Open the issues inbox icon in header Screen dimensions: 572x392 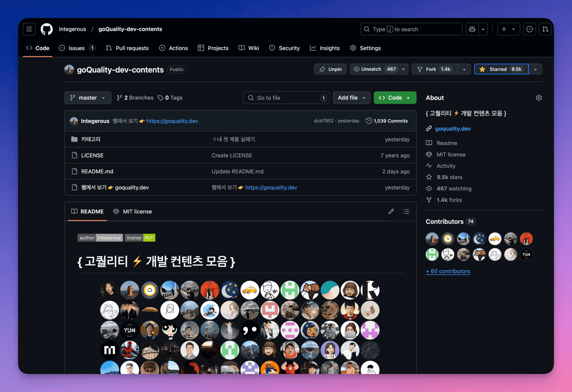point(530,29)
